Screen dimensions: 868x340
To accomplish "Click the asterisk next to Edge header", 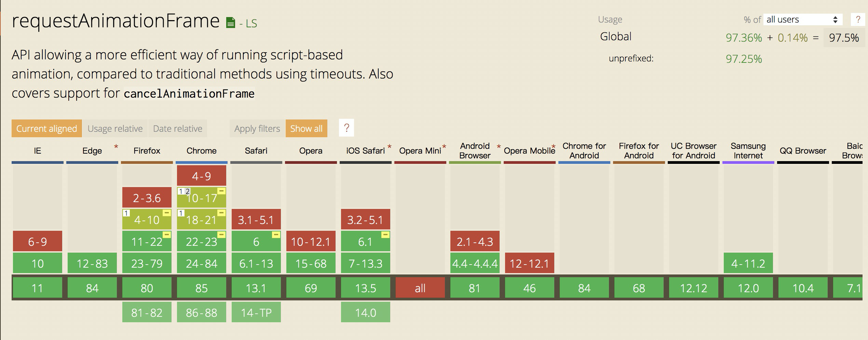I will 116,147.
